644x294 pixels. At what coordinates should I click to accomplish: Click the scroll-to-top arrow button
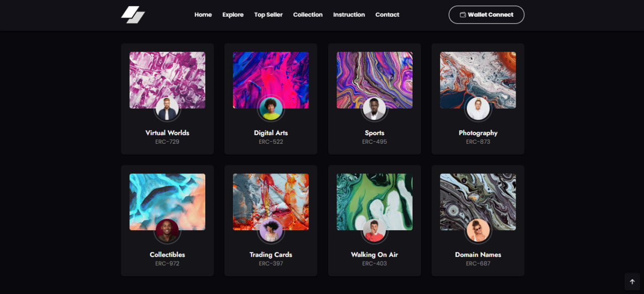pos(632,281)
